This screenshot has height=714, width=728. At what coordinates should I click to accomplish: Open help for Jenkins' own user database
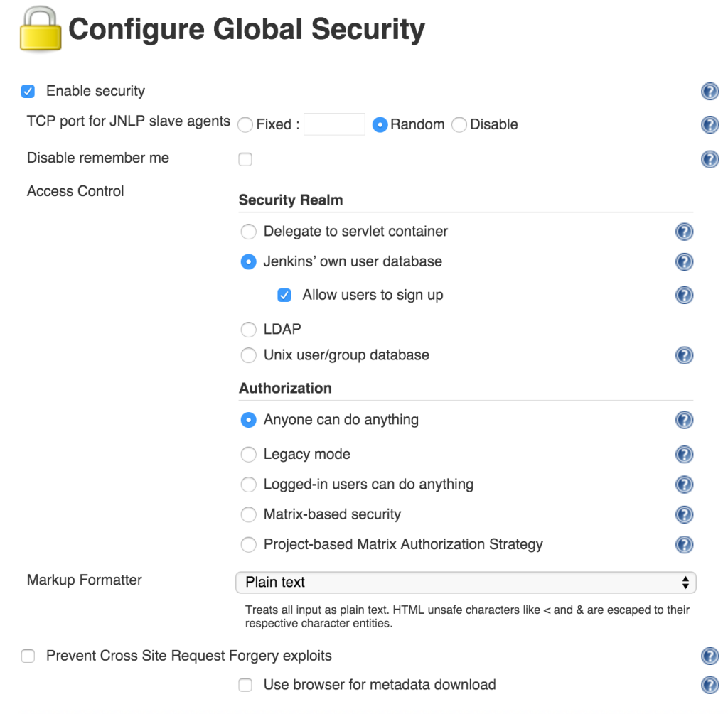pos(684,261)
